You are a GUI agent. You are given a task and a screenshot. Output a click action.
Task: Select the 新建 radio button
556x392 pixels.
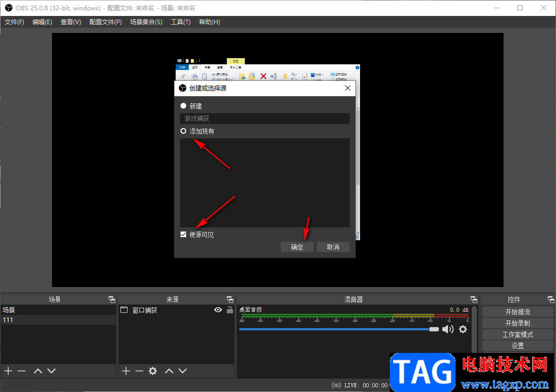point(183,105)
